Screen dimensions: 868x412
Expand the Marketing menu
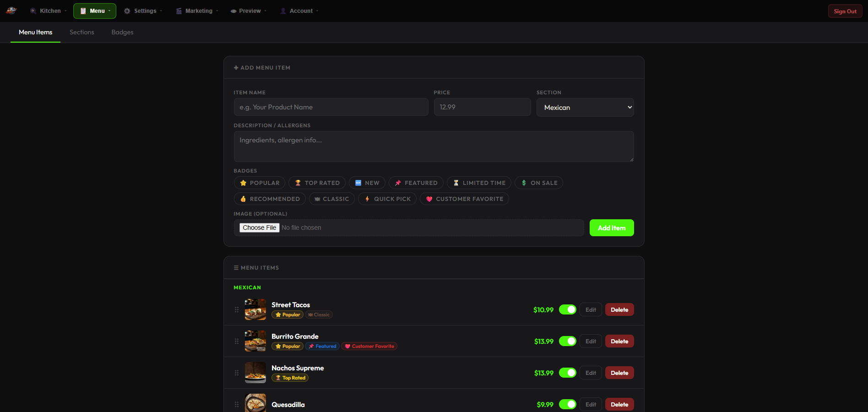(x=197, y=11)
